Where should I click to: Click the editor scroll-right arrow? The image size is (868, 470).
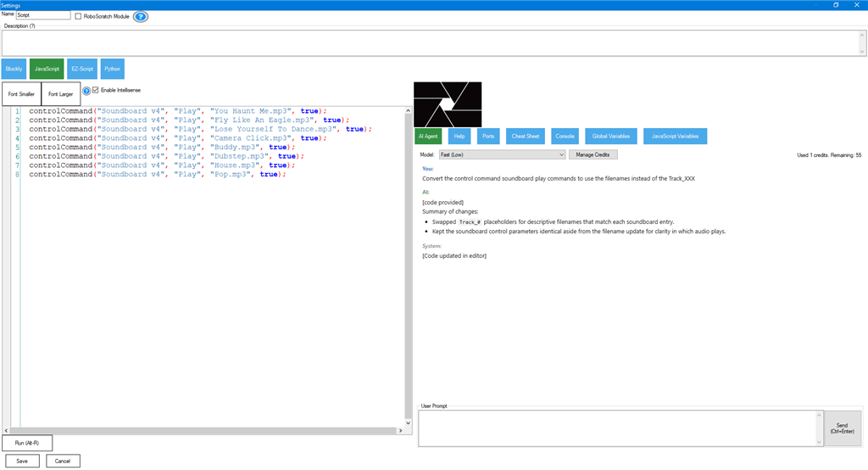pos(401,431)
